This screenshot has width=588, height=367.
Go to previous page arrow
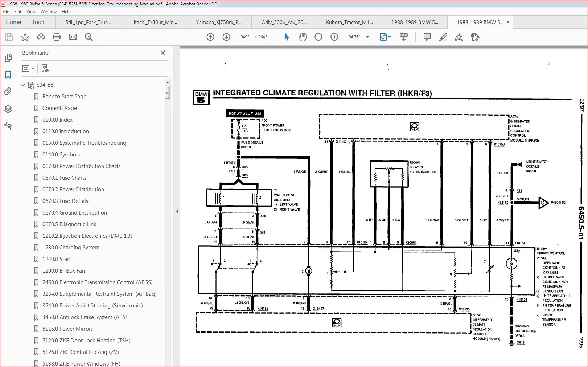click(x=210, y=37)
